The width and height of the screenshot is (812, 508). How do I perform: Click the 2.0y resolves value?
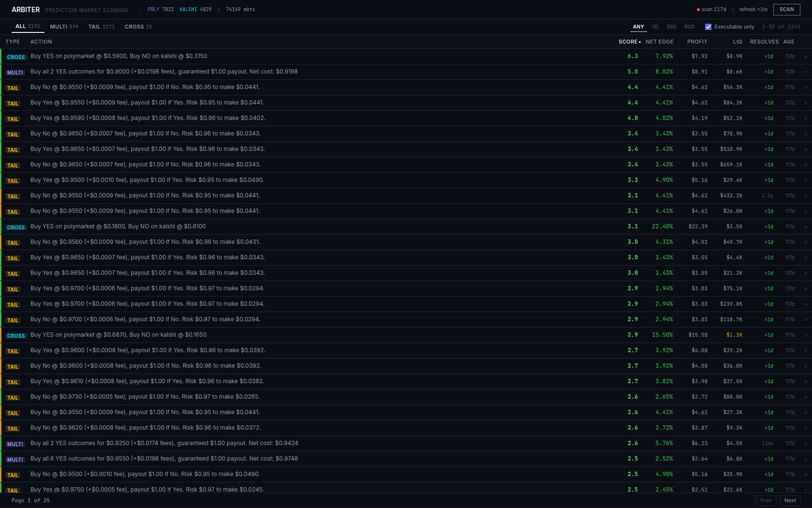tap(767, 196)
